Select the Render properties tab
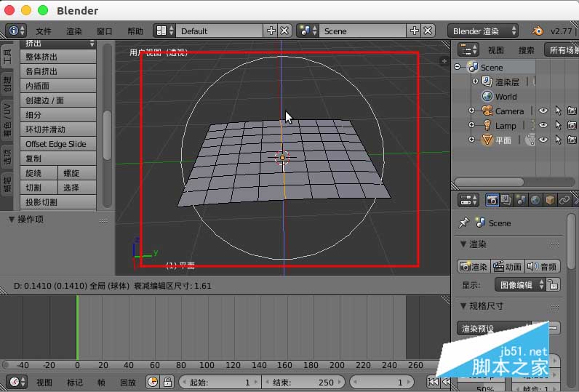This screenshot has height=392, width=579. 492,200
